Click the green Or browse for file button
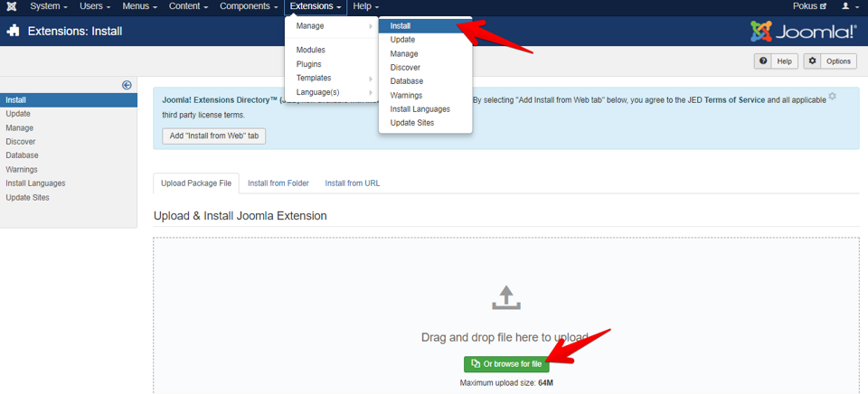Viewport: 868px width, 394px height. [x=506, y=364]
